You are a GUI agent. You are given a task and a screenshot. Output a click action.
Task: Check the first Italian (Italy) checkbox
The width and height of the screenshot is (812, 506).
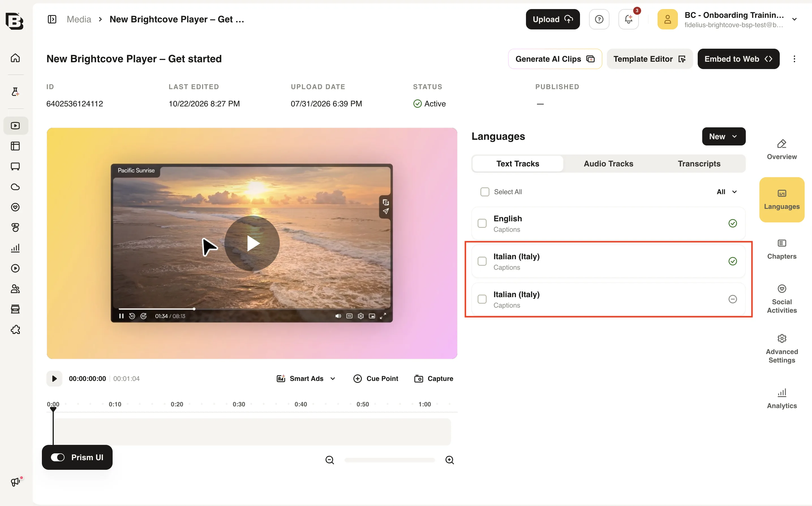click(482, 261)
